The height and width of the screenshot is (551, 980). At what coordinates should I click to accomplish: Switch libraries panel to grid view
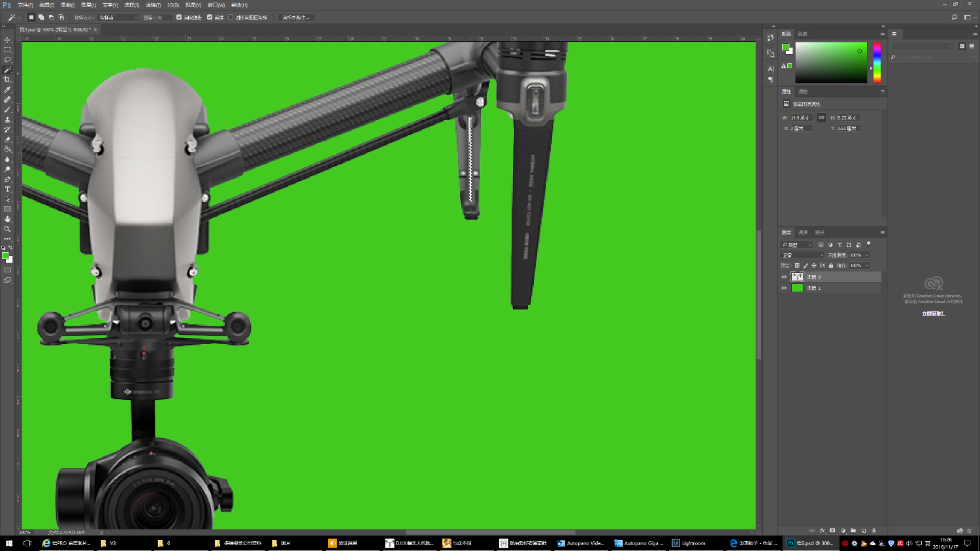click(x=962, y=46)
